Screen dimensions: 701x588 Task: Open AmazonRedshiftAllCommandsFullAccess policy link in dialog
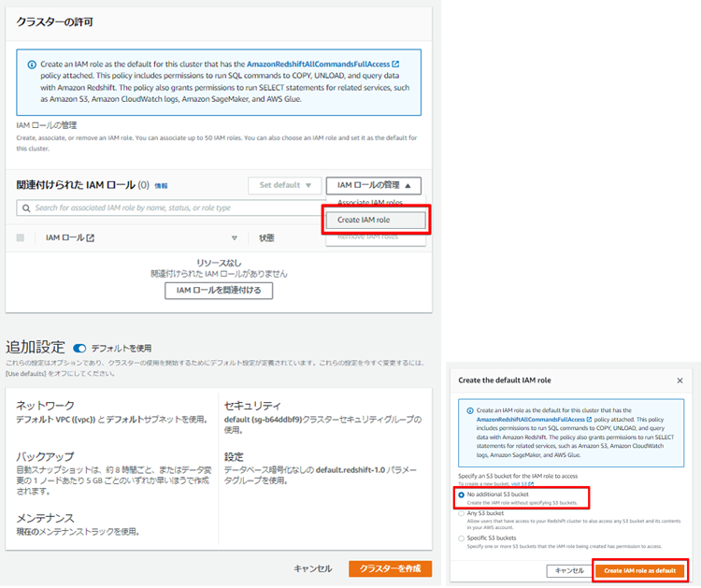click(x=530, y=421)
